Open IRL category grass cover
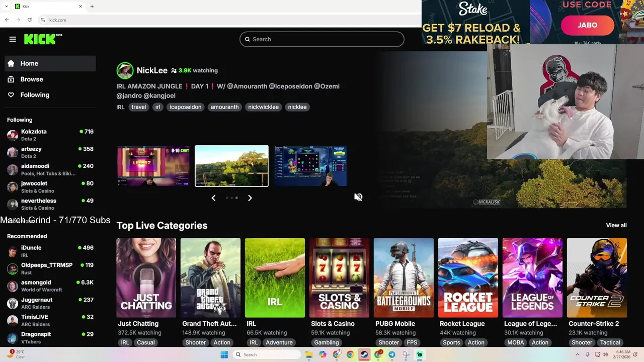644x362 pixels. pyautogui.click(x=275, y=278)
